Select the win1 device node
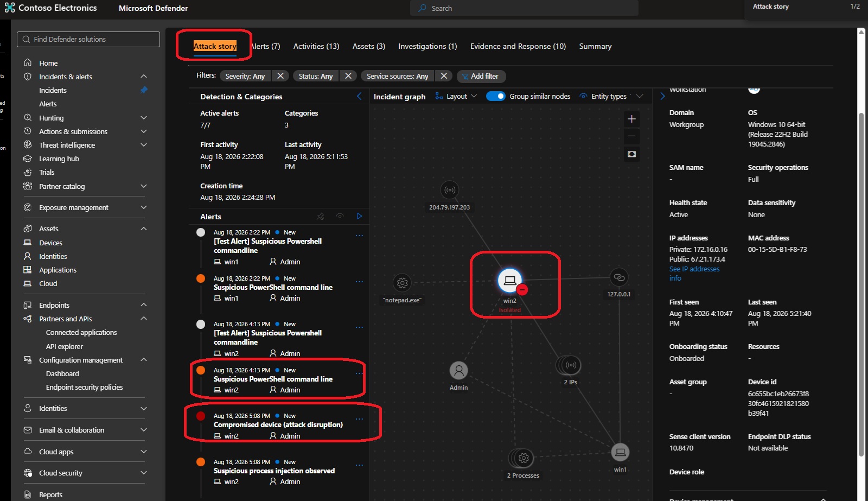Viewport: 868px width, 501px height. click(620, 452)
